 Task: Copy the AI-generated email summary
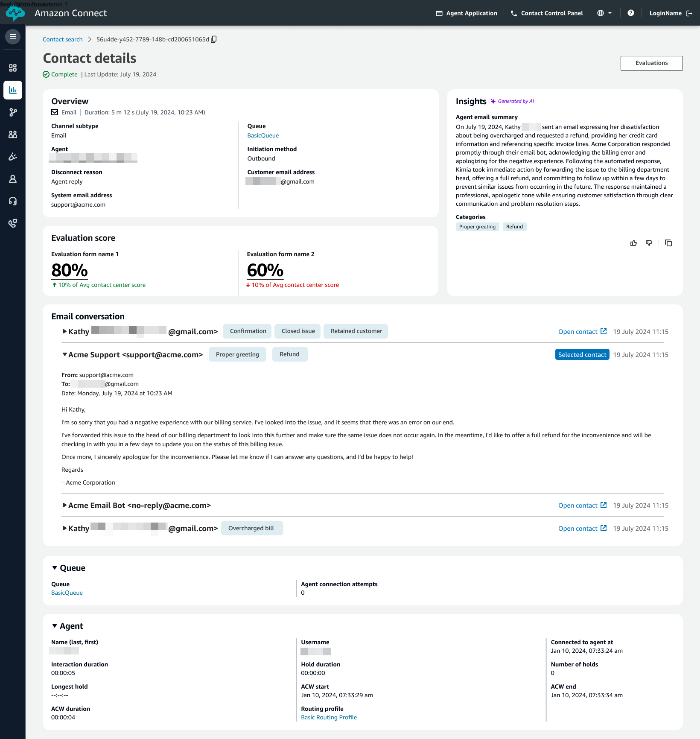(668, 243)
